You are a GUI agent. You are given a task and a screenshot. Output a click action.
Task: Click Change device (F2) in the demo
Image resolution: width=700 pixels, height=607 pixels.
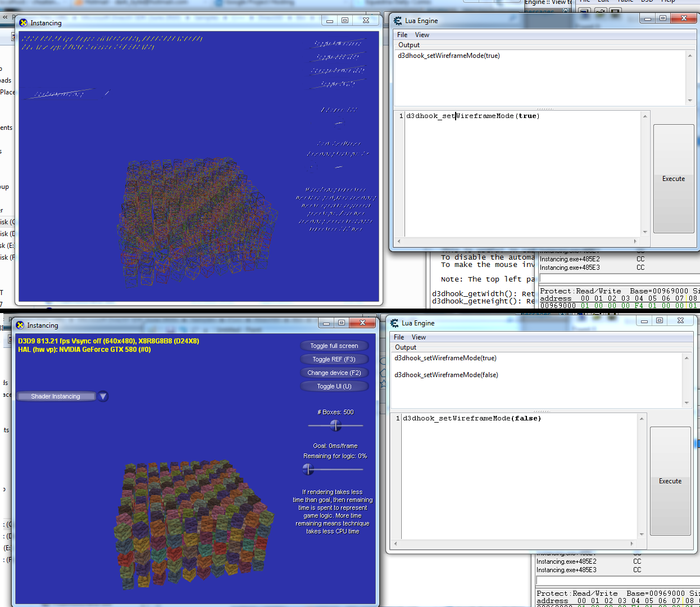coord(334,372)
